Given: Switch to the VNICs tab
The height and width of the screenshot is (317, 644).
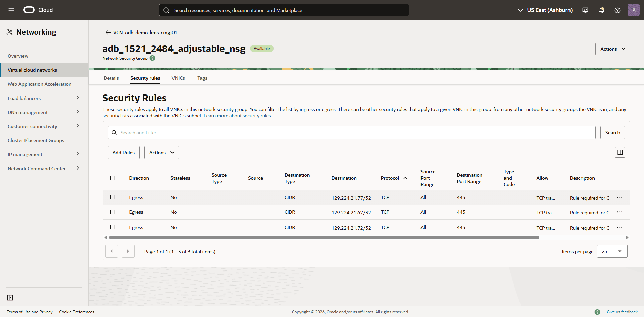Looking at the screenshot, I should point(178,78).
